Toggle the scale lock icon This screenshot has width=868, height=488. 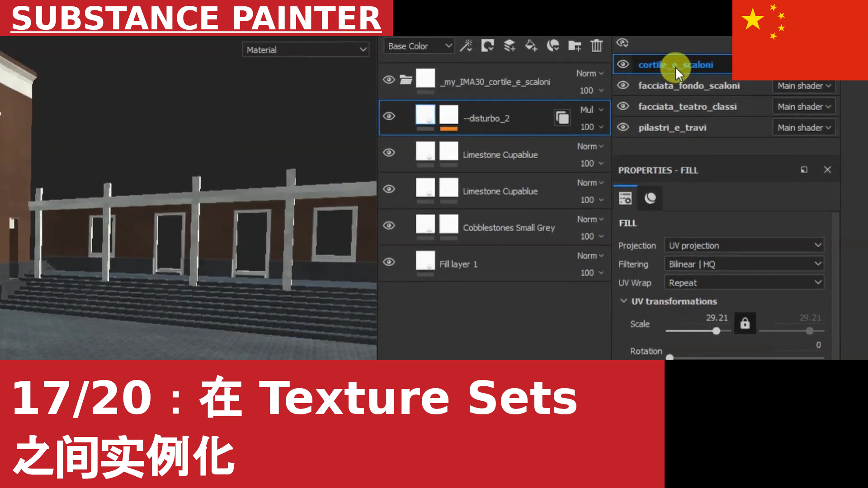pos(745,324)
